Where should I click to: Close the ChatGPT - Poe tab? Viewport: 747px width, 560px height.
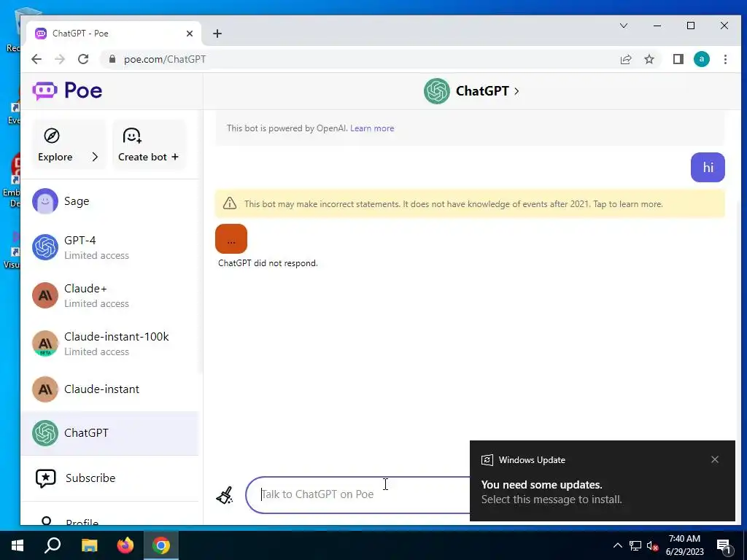pos(190,34)
